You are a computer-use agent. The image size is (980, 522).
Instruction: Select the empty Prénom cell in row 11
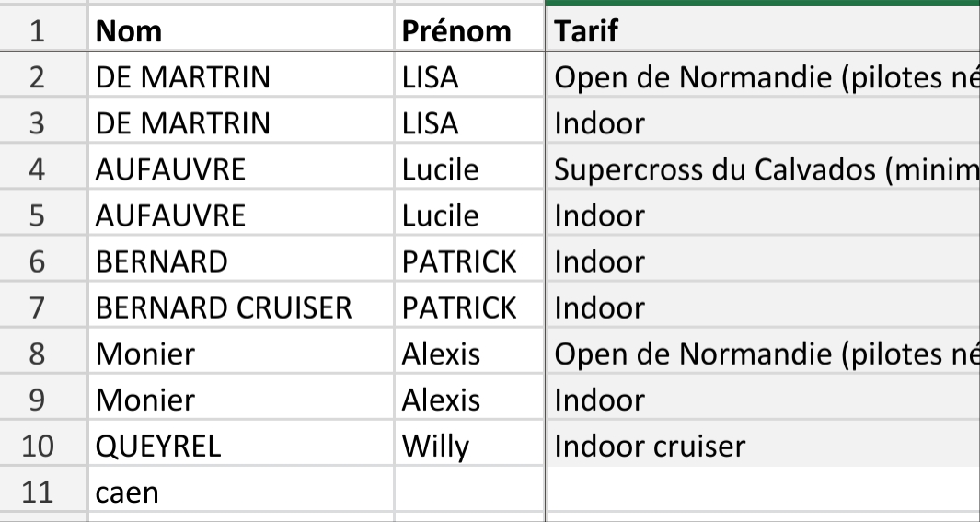467,493
